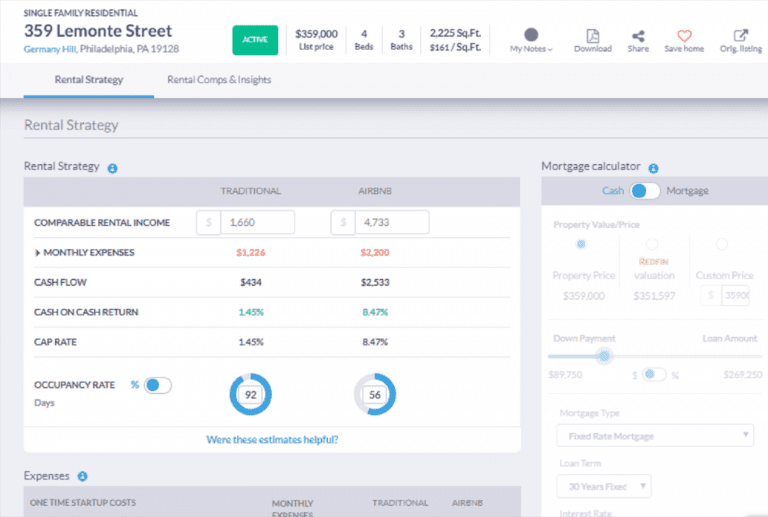Click the Save home heart icon
Viewport: 768px width, 517px height.
(x=685, y=35)
